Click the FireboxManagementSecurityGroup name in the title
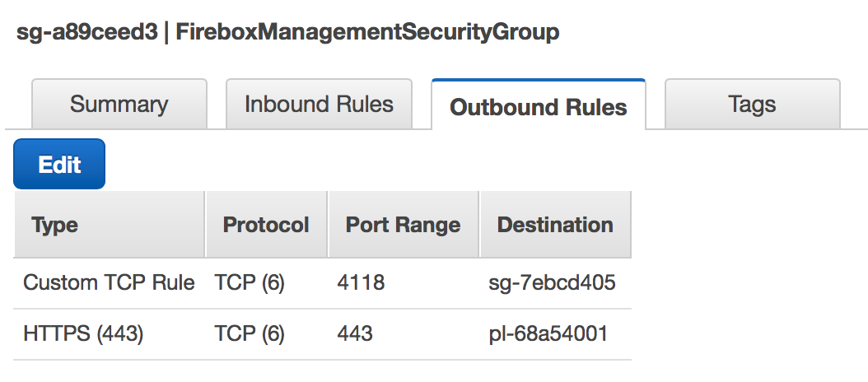 [x=367, y=33]
